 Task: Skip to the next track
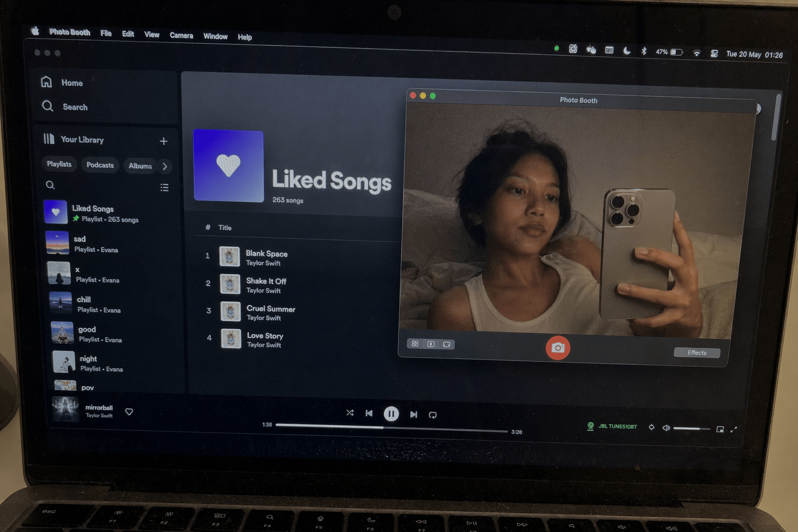414,415
